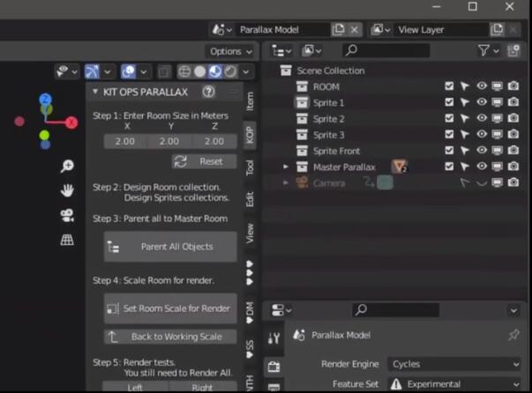The height and width of the screenshot is (393, 532).
Task: Switch to the DM sidebar tab
Action: click(x=250, y=312)
